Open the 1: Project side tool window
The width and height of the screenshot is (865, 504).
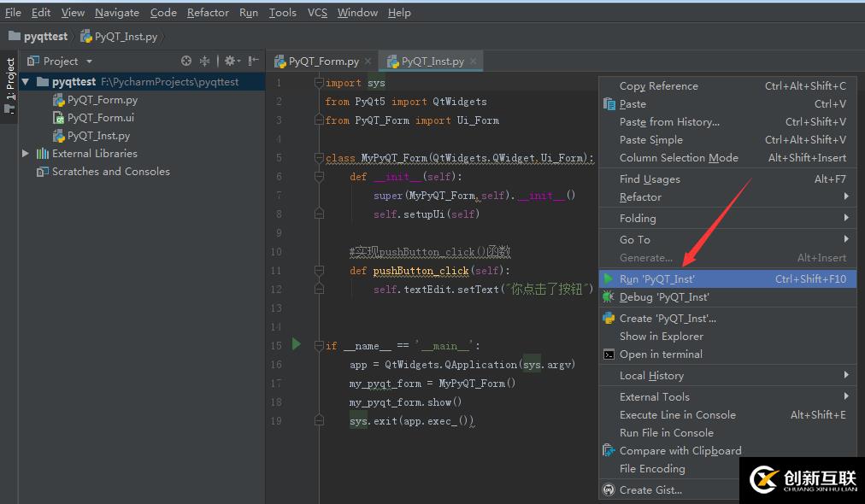point(10,85)
